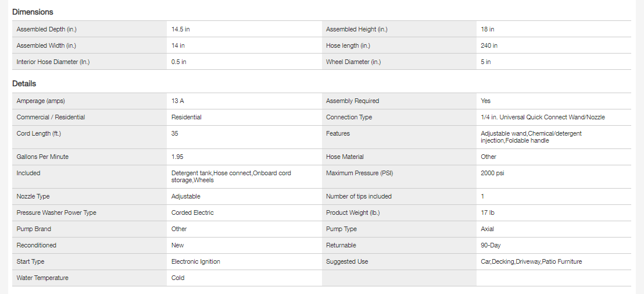Select the Suggested Use values text

coord(531,261)
